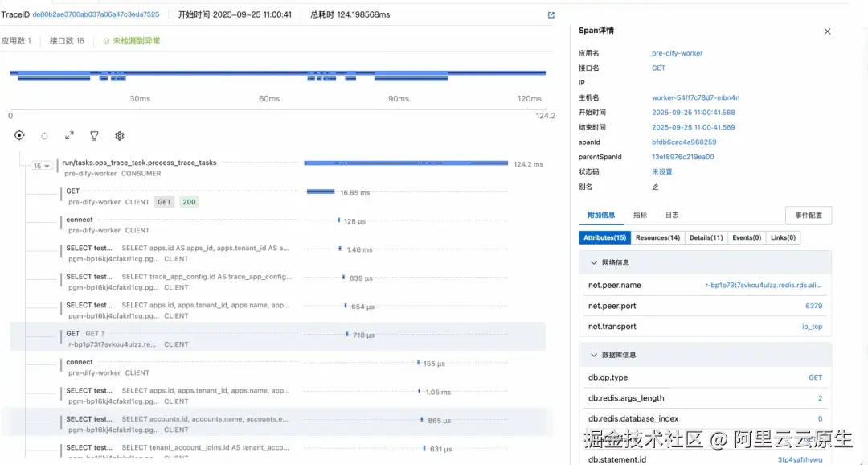Click the 应用数 1 counter
The height and width of the screenshot is (465, 868).
point(16,41)
